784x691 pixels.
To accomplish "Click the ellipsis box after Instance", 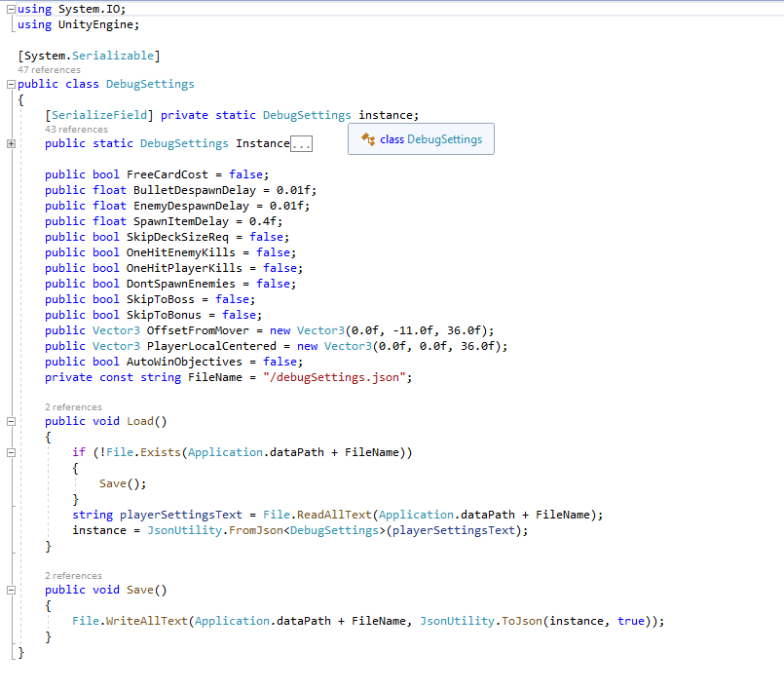I will [302, 144].
